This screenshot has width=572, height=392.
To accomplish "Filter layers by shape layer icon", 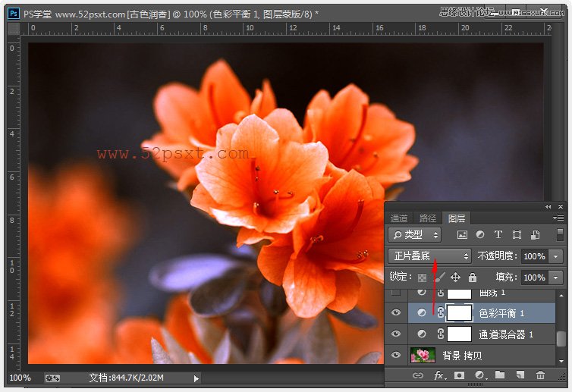I will pyautogui.click(x=517, y=235).
